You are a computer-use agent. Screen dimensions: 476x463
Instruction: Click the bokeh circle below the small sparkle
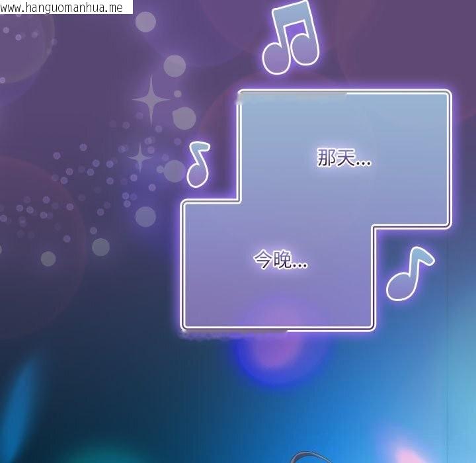pyautogui.click(x=145, y=216)
